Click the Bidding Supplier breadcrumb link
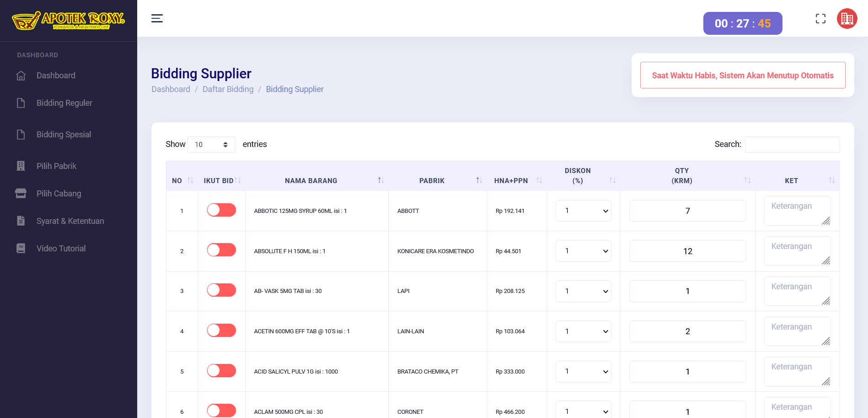Viewport: 868px width, 418px height. (x=295, y=89)
